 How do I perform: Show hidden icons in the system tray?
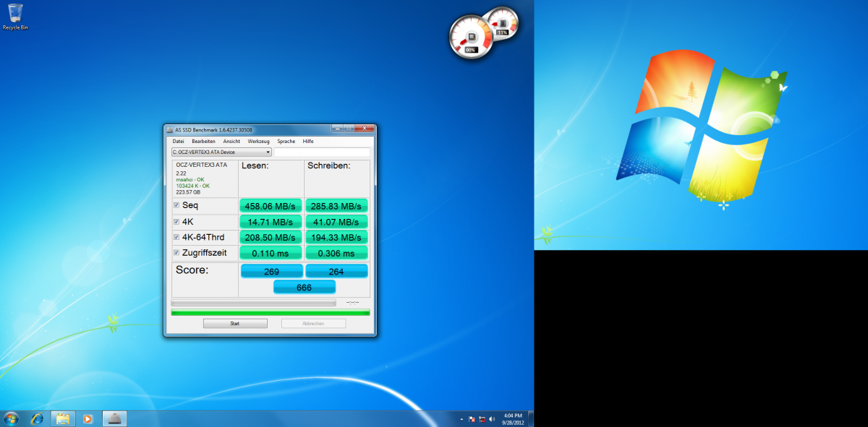point(461,418)
